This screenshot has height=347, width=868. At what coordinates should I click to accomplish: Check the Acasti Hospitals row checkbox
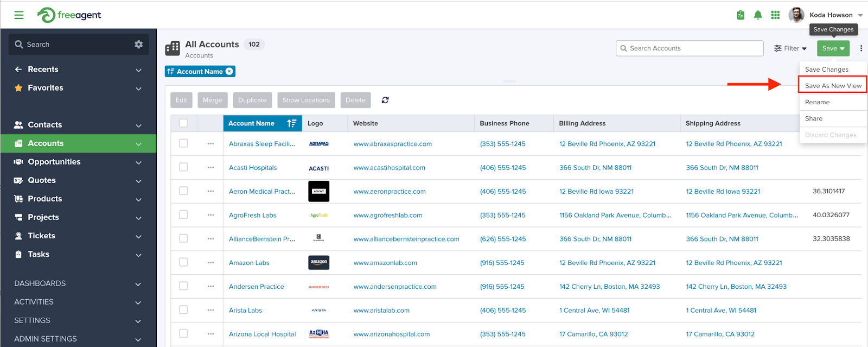click(x=183, y=167)
